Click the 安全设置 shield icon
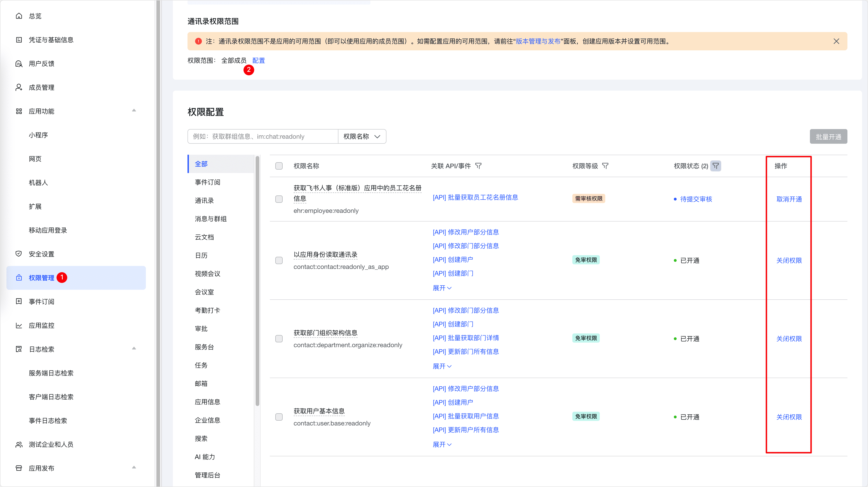Viewport: 868px width, 487px height. (19, 254)
